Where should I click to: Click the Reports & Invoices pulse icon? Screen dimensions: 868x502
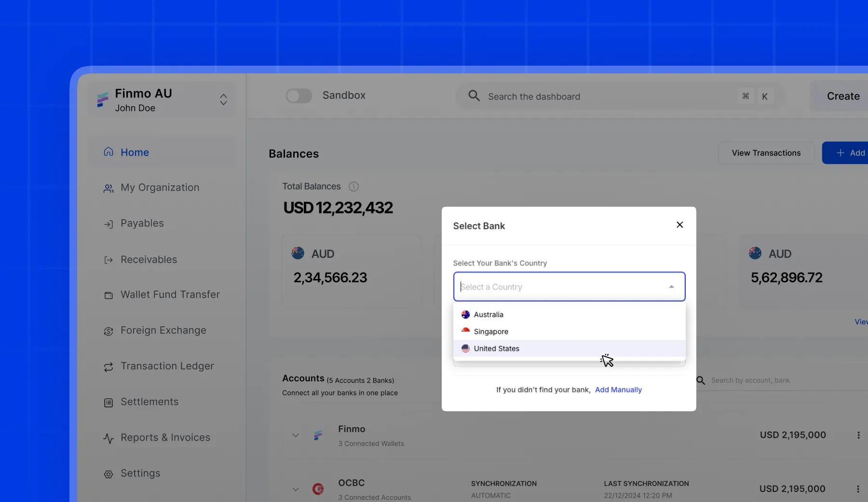click(108, 438)
